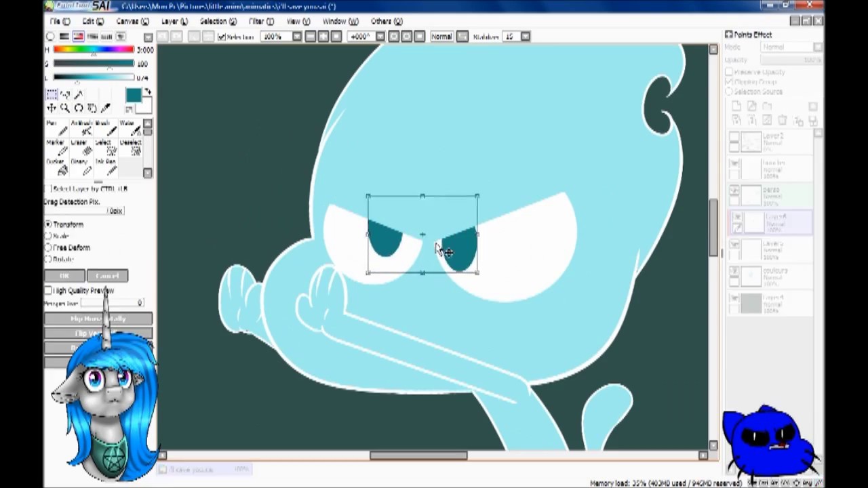
Task: Toggle the Selection edge checkbox in toolbar
Action: [x=222, y=37]
